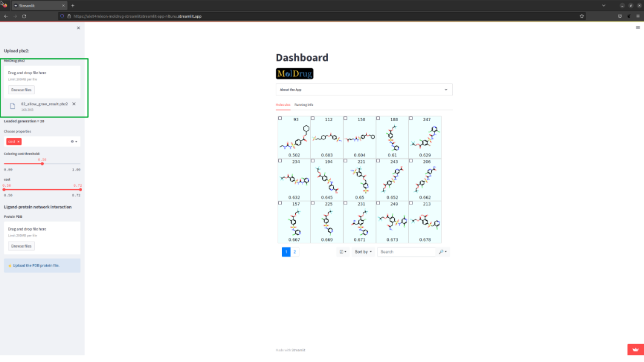The height and width of the screenshot is (362, 644).
Task: Expand the About the App section
Action: tap(364, 89)
